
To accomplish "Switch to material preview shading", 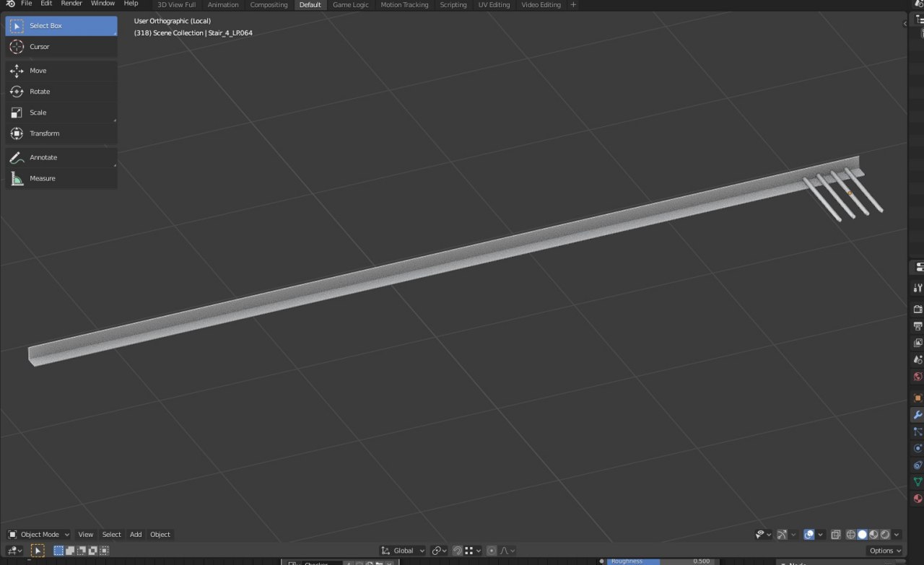I will click(x=873, y=535).
